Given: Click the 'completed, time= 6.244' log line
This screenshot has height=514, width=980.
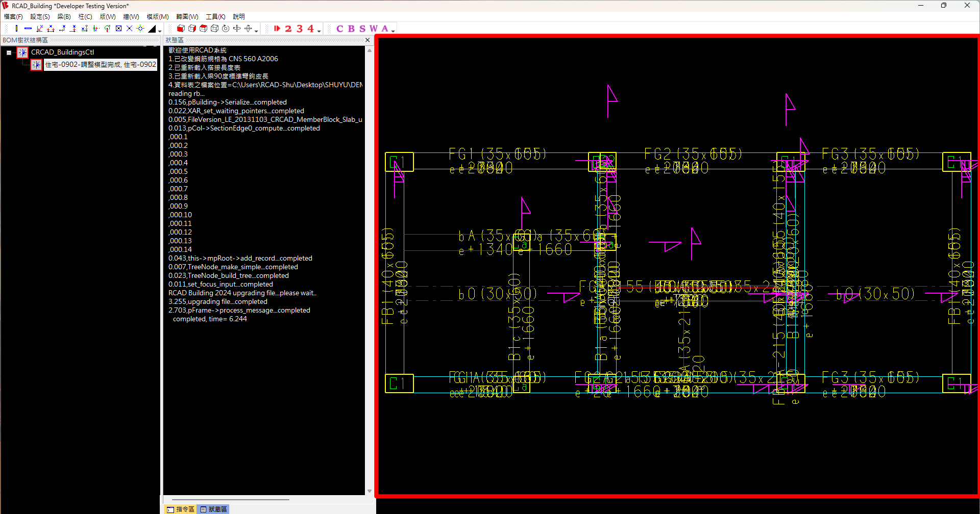Looking at the screenshot, I should 210,319.
